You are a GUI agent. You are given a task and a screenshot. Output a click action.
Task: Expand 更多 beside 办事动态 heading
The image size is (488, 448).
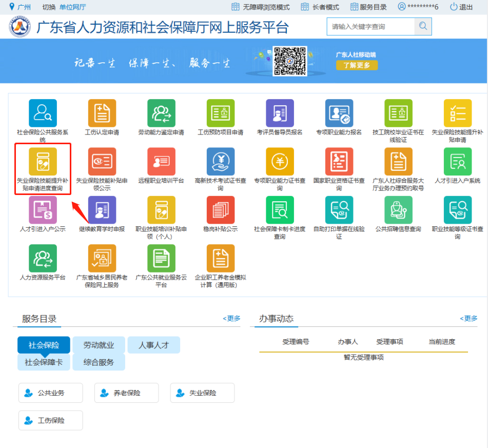(469, 319)
